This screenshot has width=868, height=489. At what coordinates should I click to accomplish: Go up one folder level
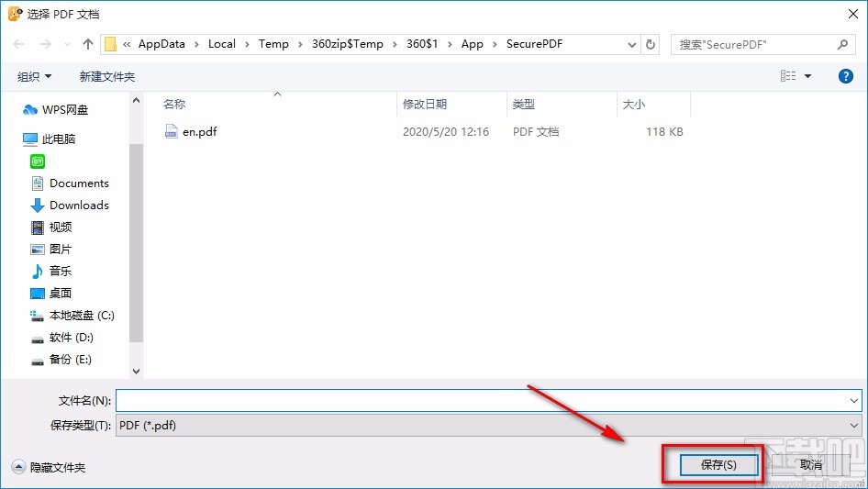[x=87, y=44]
